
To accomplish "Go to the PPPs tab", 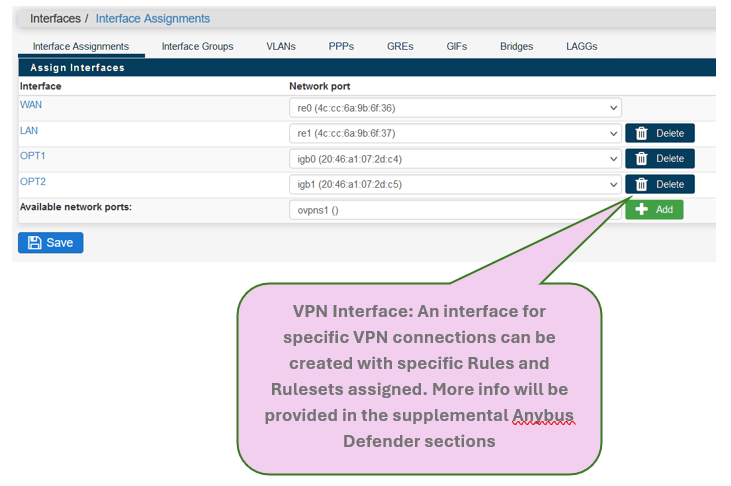I will click(x=341, y=47).
